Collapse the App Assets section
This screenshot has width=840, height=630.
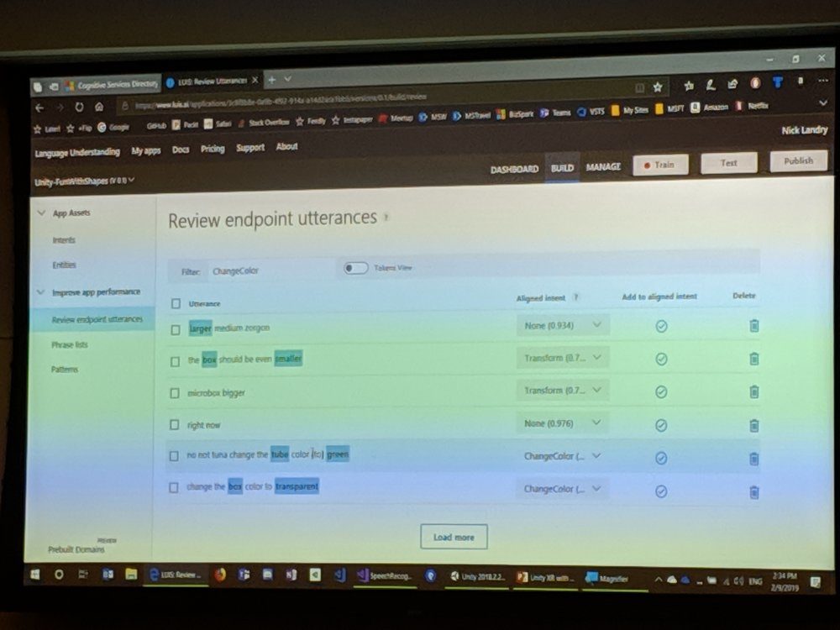[x=41, y=213]
